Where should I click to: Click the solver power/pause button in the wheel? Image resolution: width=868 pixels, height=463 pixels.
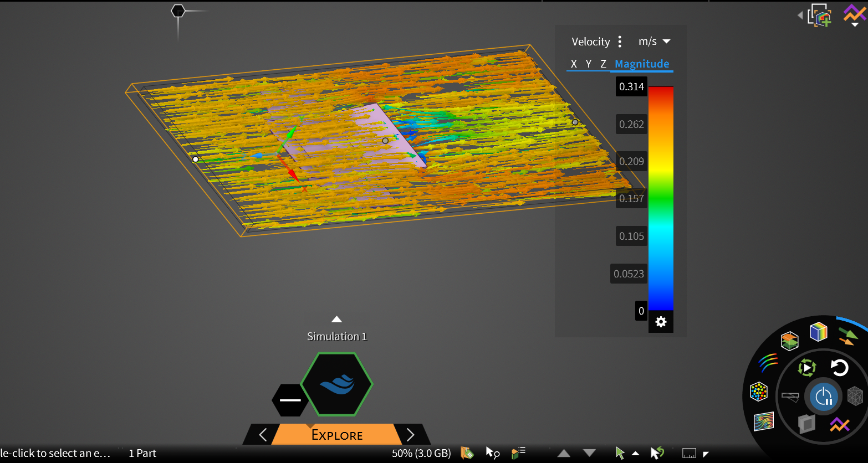[x=823, y=397]
